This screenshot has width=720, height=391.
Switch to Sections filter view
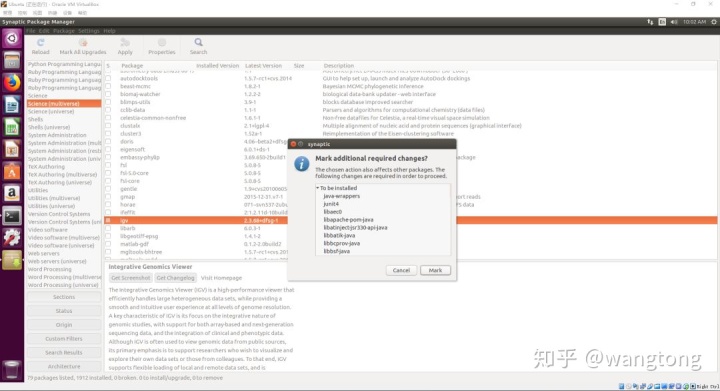(64, 297)
